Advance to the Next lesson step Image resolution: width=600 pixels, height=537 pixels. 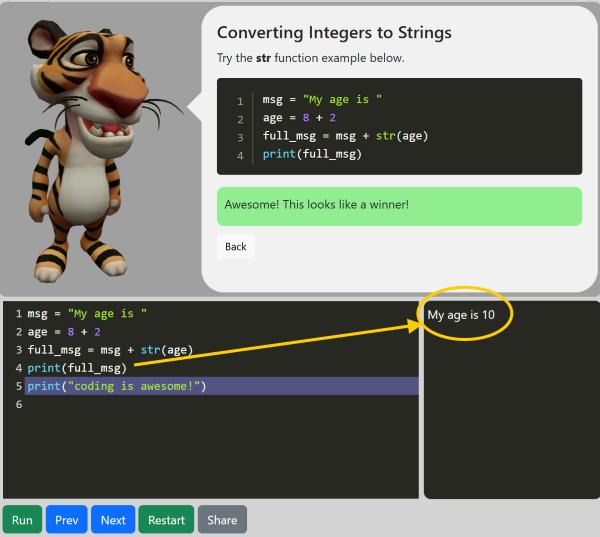pyautogui.click(x=113, y=520)
